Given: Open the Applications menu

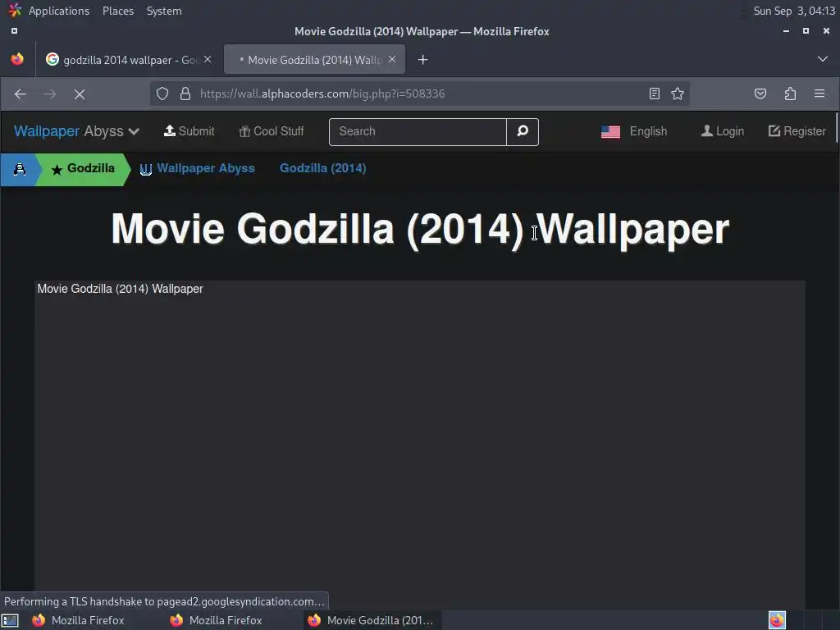Looking at the screenshot, I should click(x=59, y=11).
